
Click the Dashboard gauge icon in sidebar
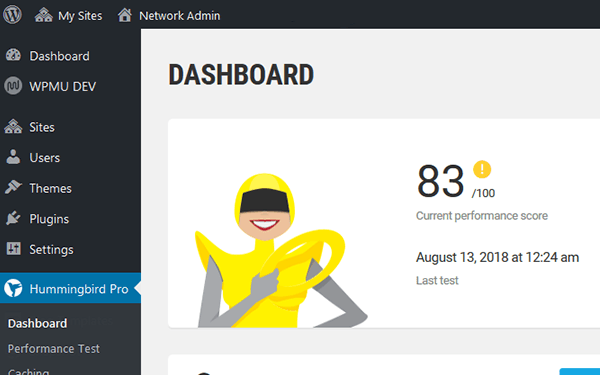coord(13,55)
